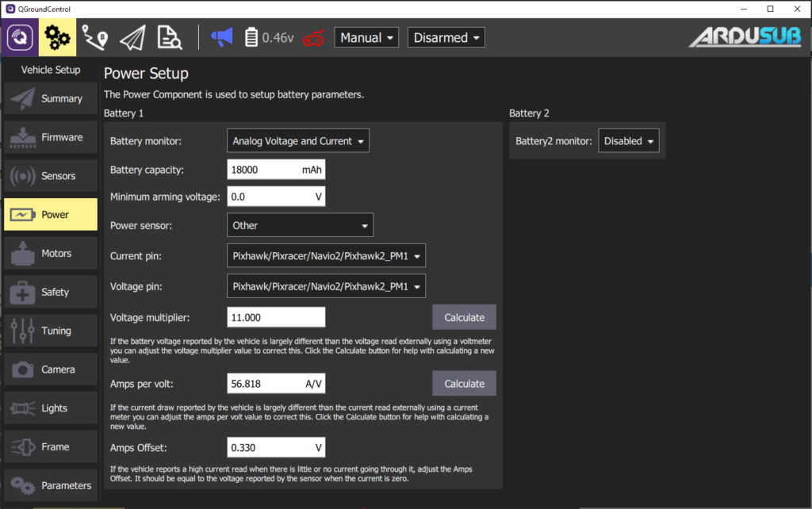Screen dimensions: 812x509
Task: Click the megaphone audio indicator icon
Action: tap(222, 36)
